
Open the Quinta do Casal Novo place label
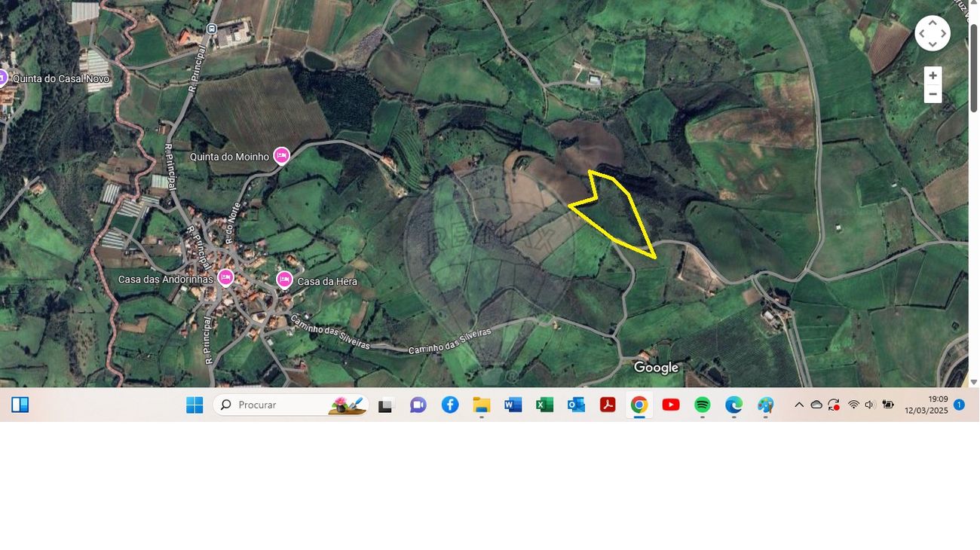pos(60,78)
